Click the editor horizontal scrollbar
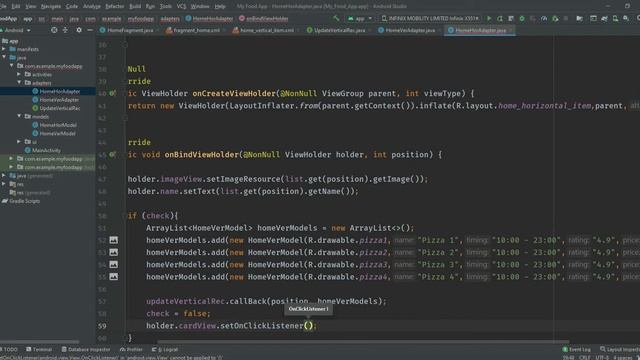The width and height of the screenshot is (640, 360). pos(363,342)
